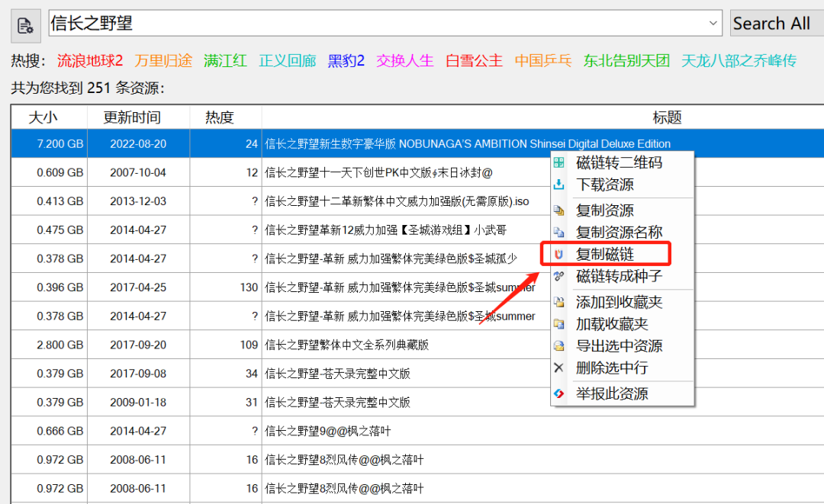Select row 信长之野望9@@枫之落叶
Image resolution: width=824 pixels, height=504 pixels.
point(418,431)
